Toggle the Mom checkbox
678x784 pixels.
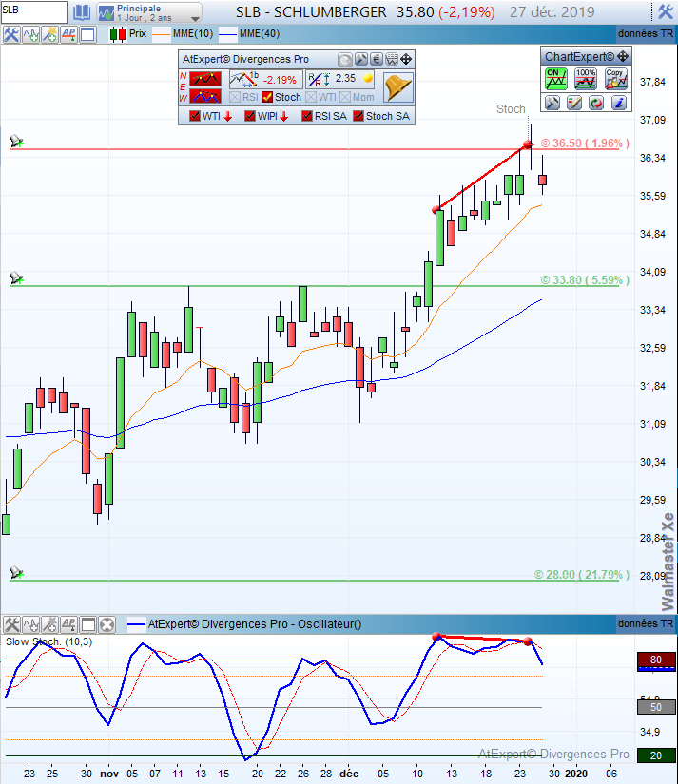tap(345, 97)
